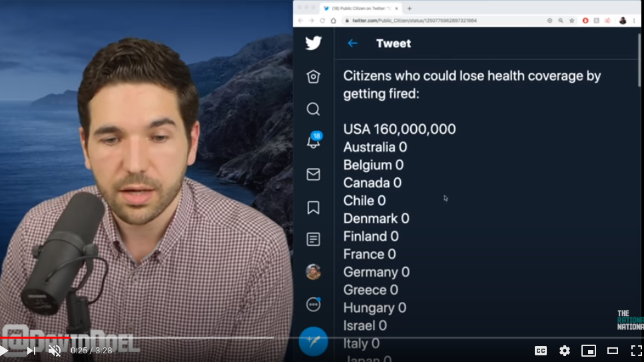The width and height of the screenshot is (644, 362).
Task: Open Twitter Explore search icon
Action: click(x=314, y=109)
